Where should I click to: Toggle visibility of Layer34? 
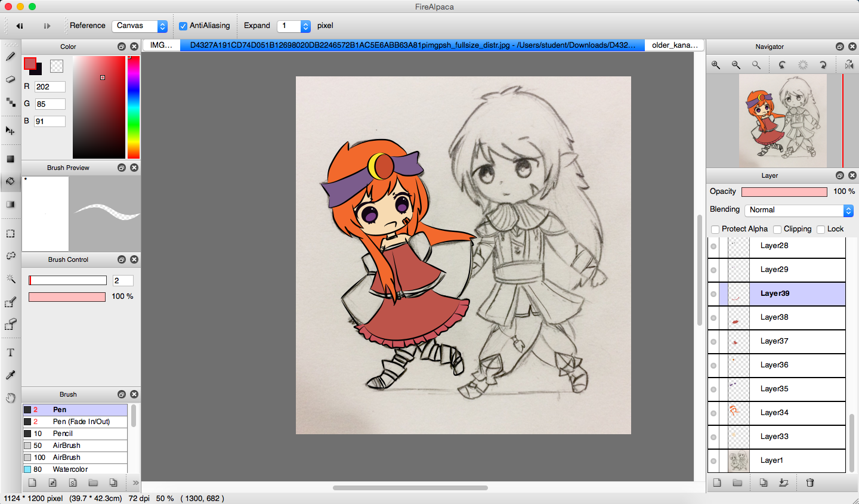click(713, 413)
